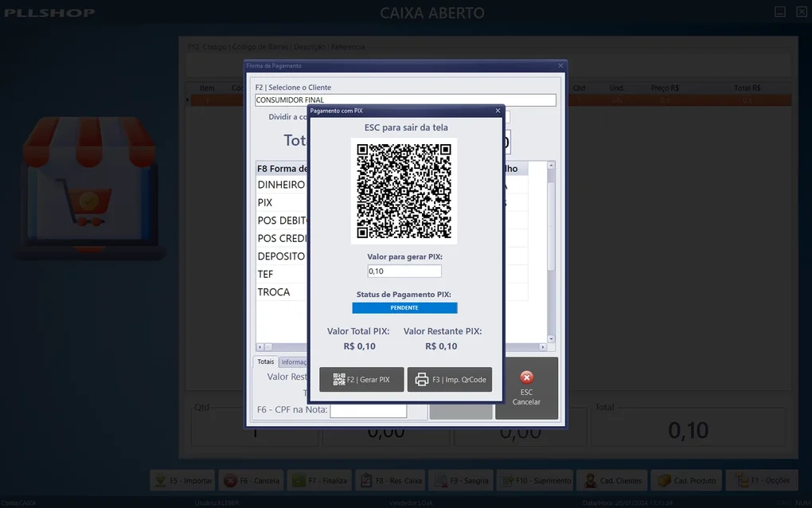Open F1 Opções
812x508 pixels.
pyautogui.click(x=762, y=481)
